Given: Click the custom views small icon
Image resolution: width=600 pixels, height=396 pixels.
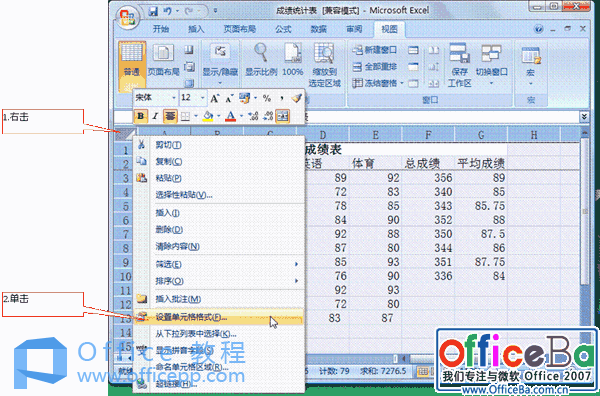Looking at the screenshot, I should click(x=189, y=67).
